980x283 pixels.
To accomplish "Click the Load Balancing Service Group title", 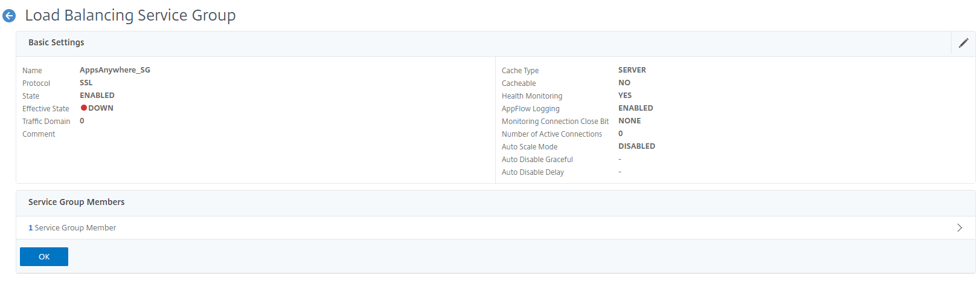I will pos(130,16).
